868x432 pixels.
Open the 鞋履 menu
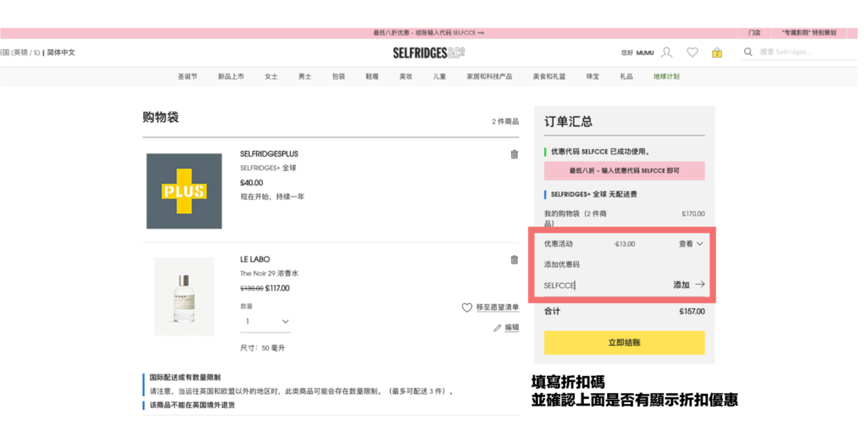373,77
